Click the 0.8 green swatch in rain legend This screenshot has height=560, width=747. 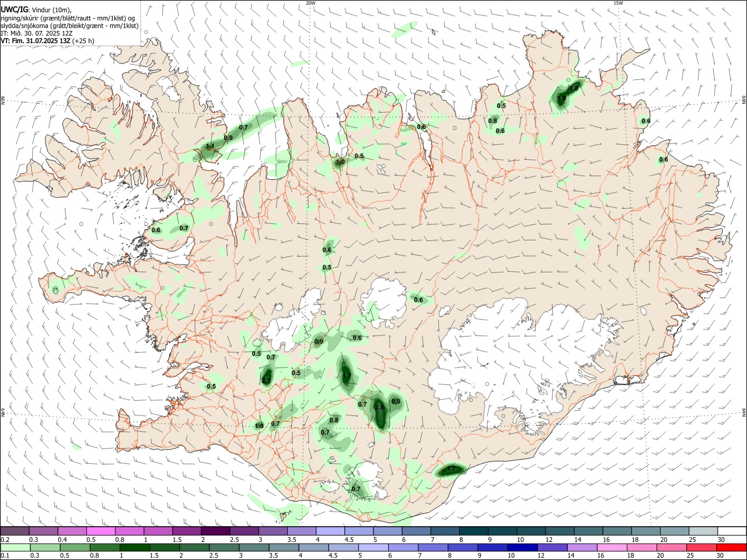point(104,547)
